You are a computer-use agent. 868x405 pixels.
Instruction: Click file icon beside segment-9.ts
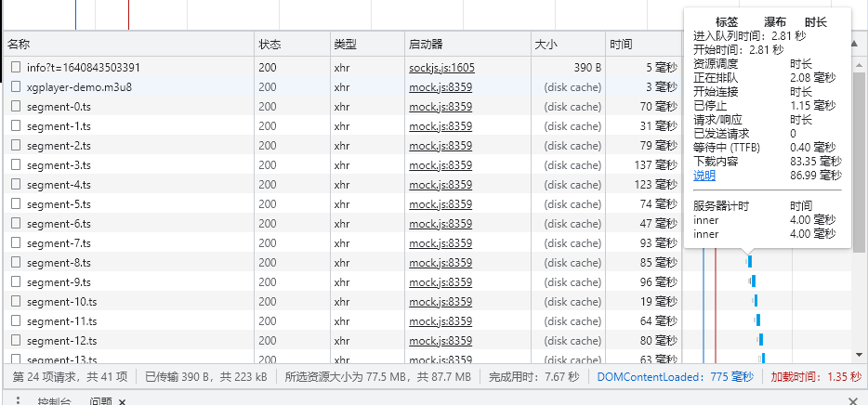pyautogui.click(x=16, y=281)
